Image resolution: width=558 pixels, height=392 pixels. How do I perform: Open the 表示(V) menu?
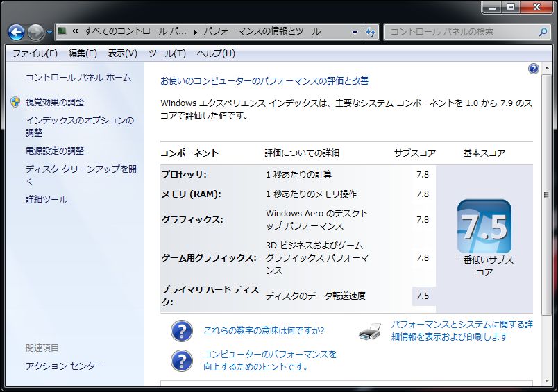coord(122,53)
